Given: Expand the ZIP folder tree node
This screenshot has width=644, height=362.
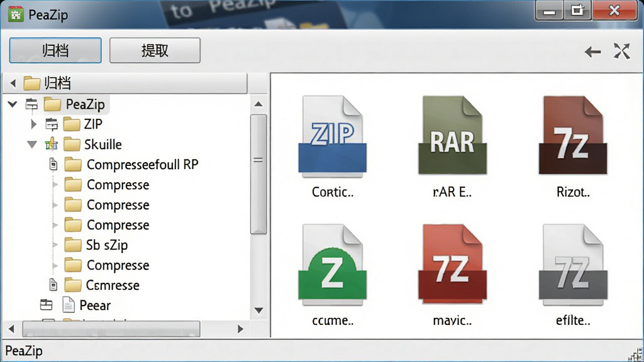Looking at the screenshot, I should pyautogui.click(x=34, y=124).
